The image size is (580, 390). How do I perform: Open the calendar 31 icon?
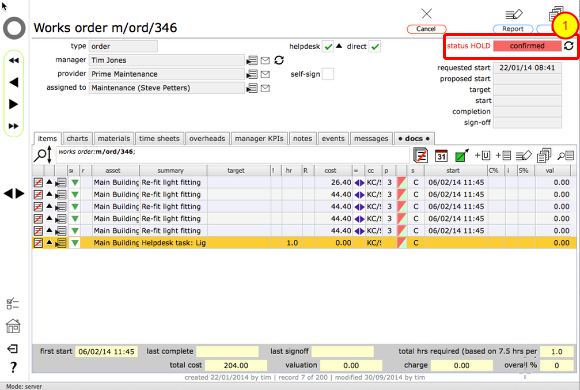pos(441,156)
